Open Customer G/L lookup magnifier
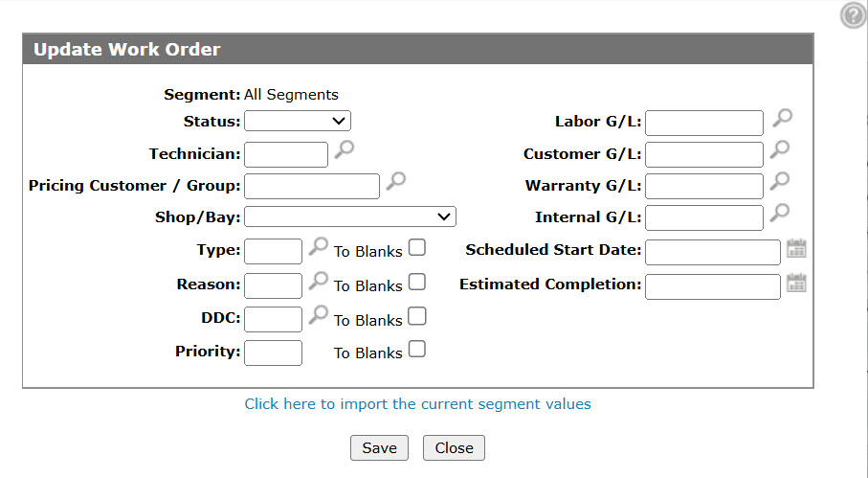 pyautogui.click(x=781, y=149)
